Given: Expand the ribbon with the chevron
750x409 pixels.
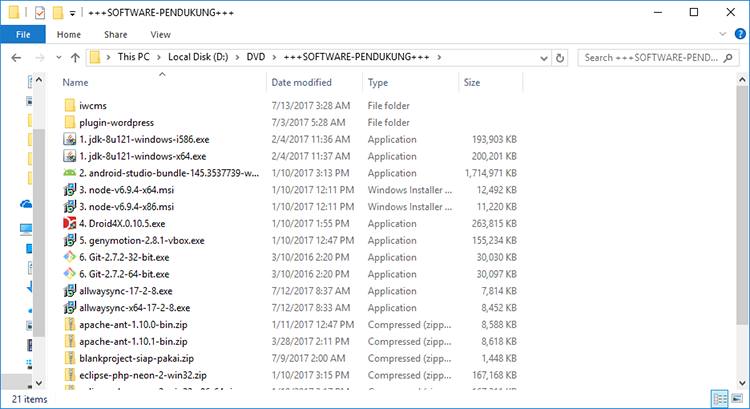Looking at the screenshot, I should click(723, 34).
